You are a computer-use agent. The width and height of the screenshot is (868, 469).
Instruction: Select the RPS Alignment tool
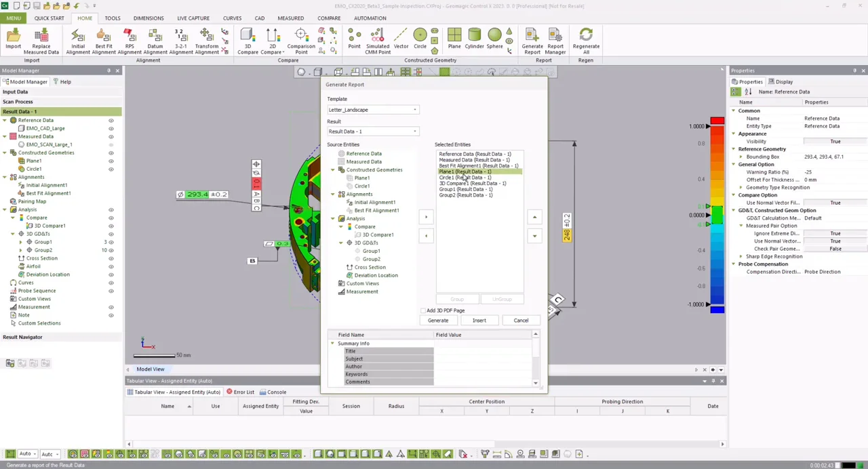click(x=130, y=41)
